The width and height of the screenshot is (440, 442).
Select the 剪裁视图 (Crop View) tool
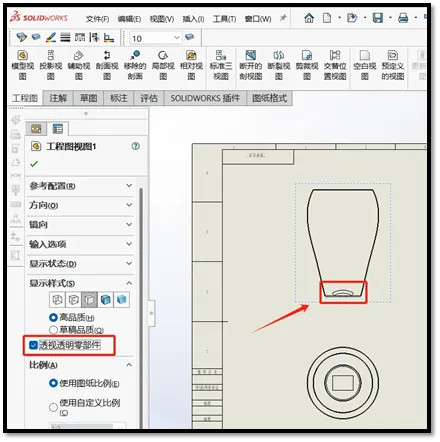click(x=307, y=65)
